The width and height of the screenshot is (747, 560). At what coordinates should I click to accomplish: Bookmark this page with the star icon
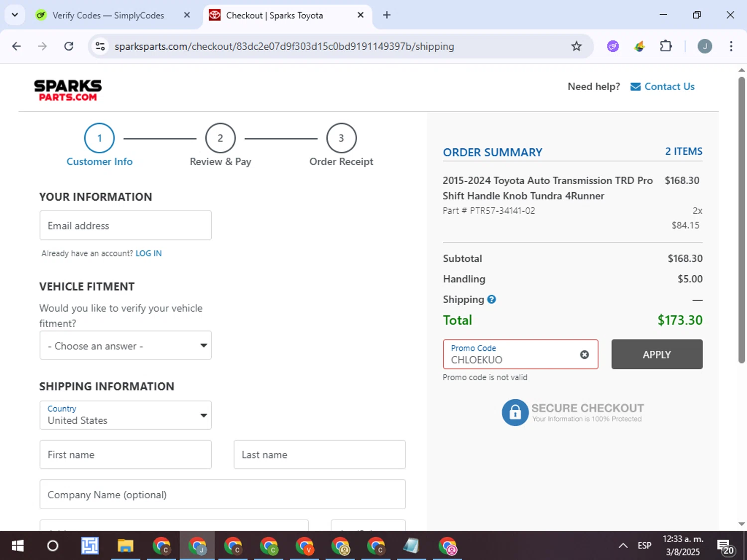576,46
